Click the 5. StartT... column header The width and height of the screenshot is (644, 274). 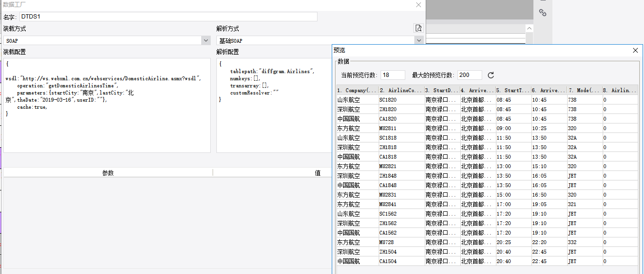[513, 90]
